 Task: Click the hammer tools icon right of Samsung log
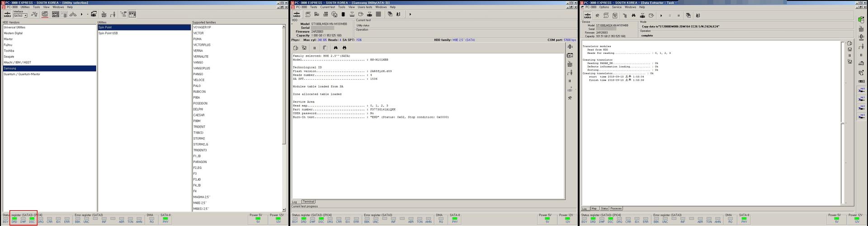coord(570,98)
